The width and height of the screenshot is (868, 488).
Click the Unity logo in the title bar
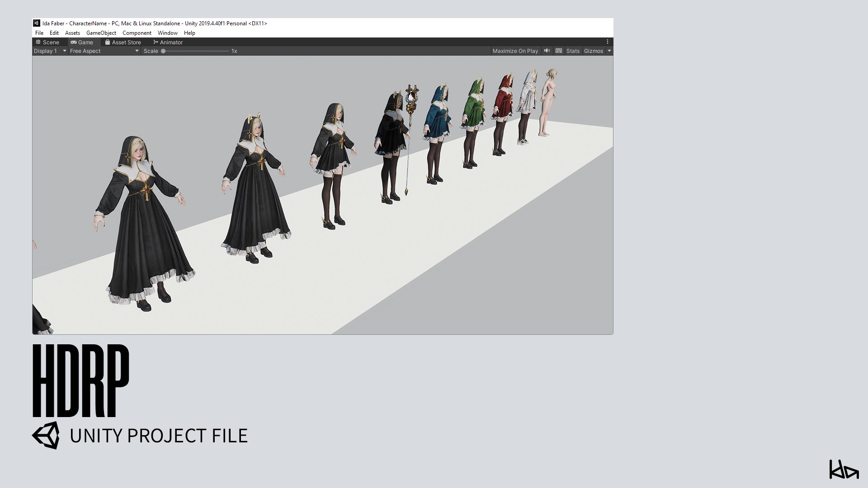(x=37, y=23)
